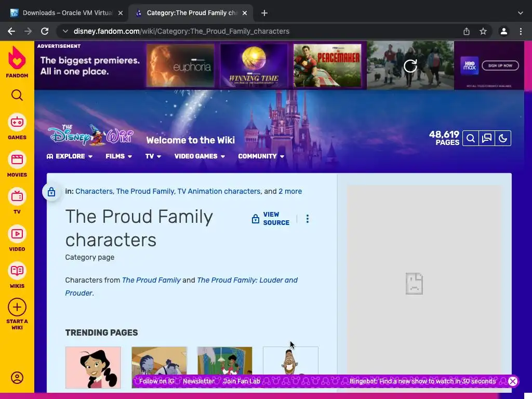Expand the Explore menu
The width and height of the screenshot is (532, 399).
point(70,156)
